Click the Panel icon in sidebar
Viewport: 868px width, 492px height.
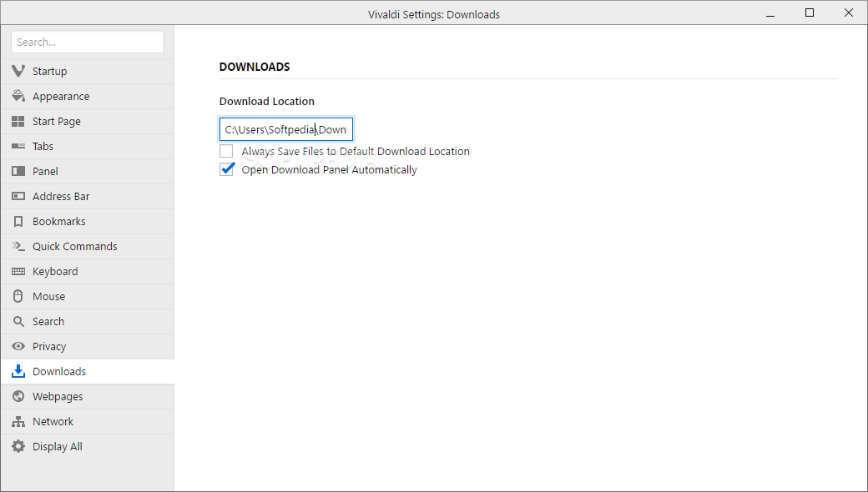coord(18,171)
